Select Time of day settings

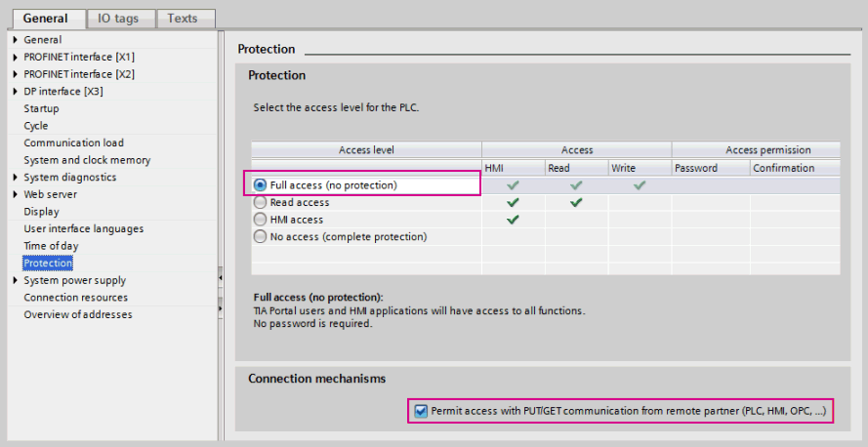51,246
